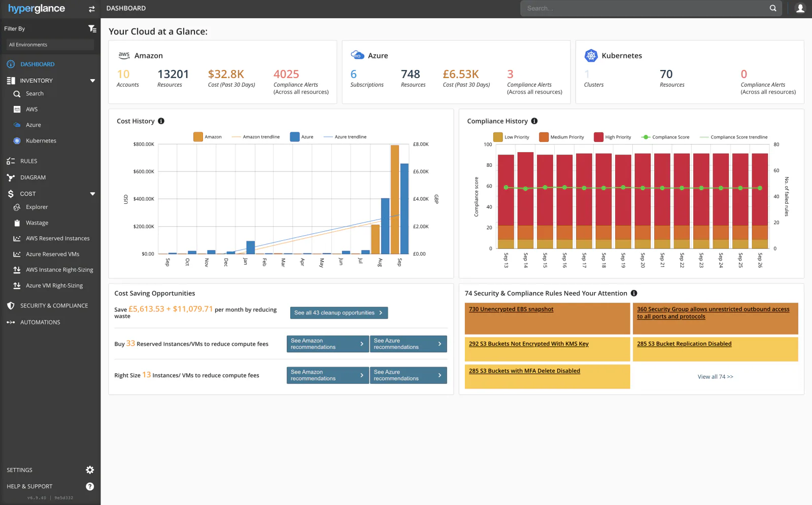
Task: Click See all 43 cleanup opportunities
Action: tap(338, 313)
